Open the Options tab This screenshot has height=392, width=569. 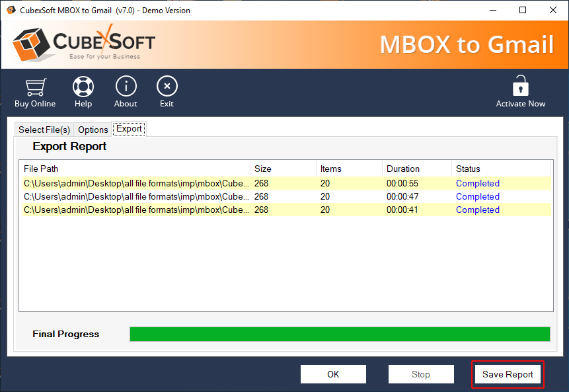click(93, 130)
